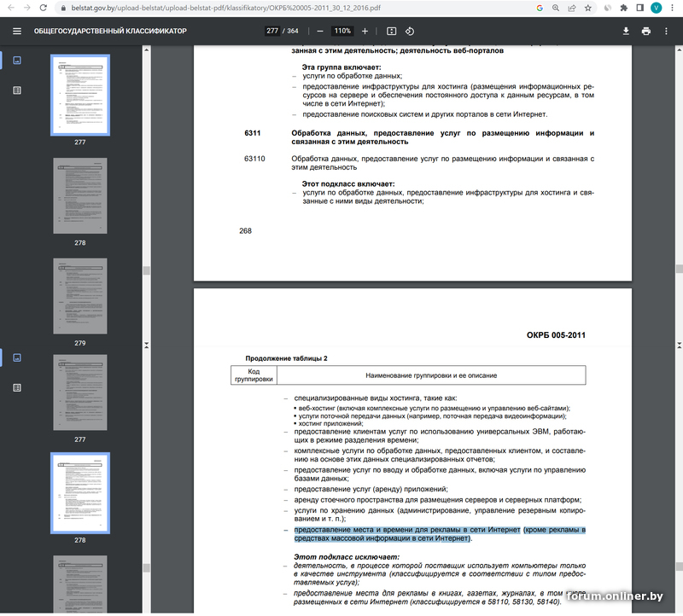Click the sidebar scrollbar up arrow

click(146, 49)
